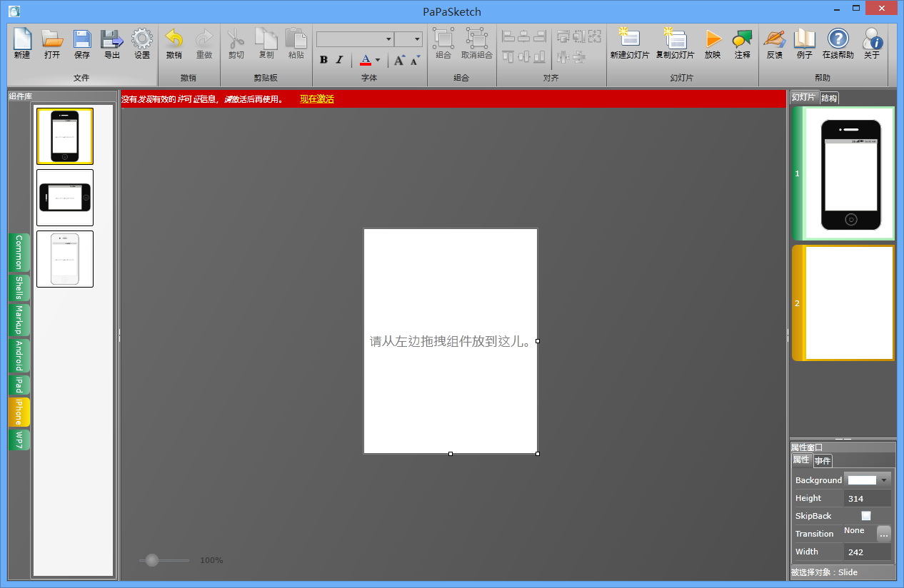
Task: Switch to Shells component tab
Action: (19, 288)
